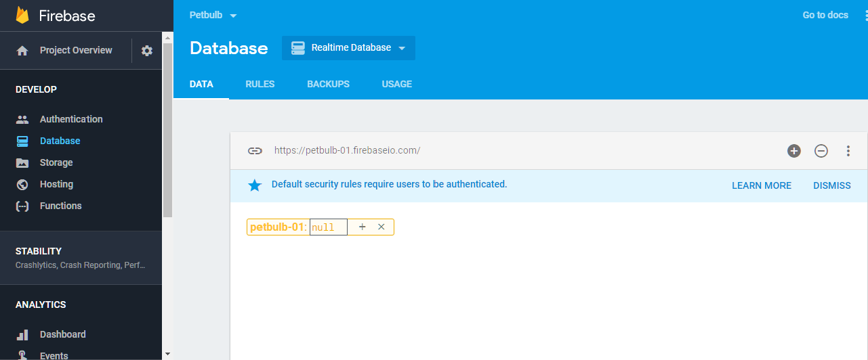Screen dimensions: 868x360
Task: Click the null value input field
Action: (329, 227)
